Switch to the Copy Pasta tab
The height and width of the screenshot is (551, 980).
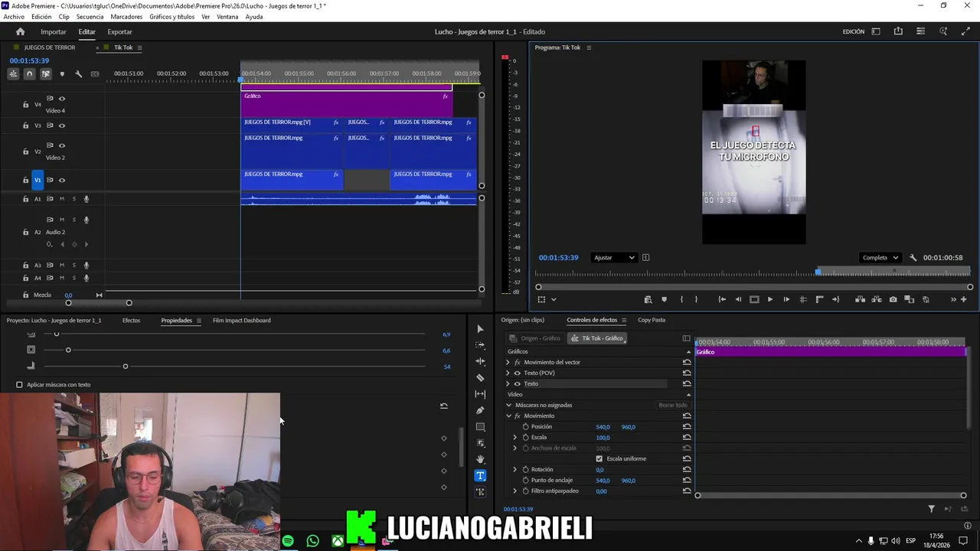652,320
